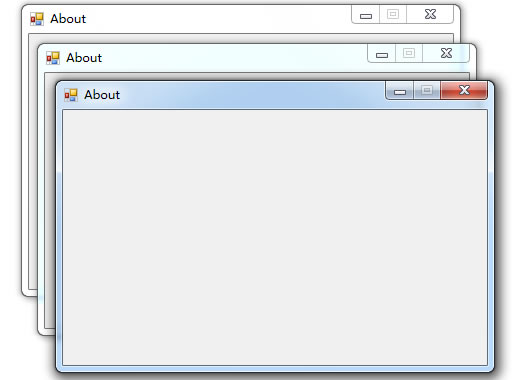Viewport: 520px width, 380px height.
Task: Activate the middle window via its About title
Action: 84,58
